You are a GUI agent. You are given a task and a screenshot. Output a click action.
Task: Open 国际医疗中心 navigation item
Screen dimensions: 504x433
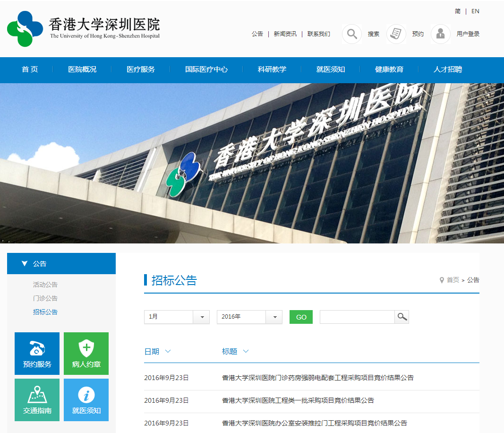click(x=206, y=69)
